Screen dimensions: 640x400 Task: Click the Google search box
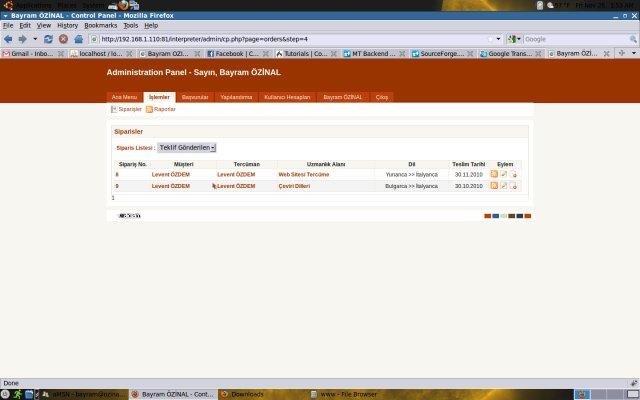(576, 39)
